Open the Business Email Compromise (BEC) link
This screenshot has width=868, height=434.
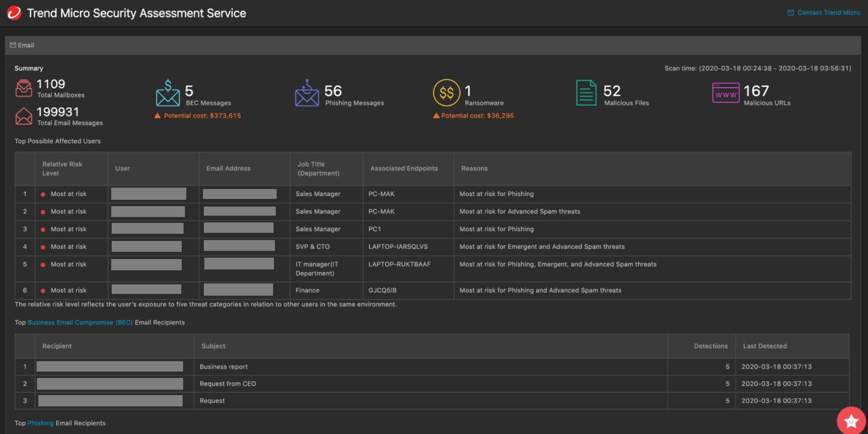80,322
